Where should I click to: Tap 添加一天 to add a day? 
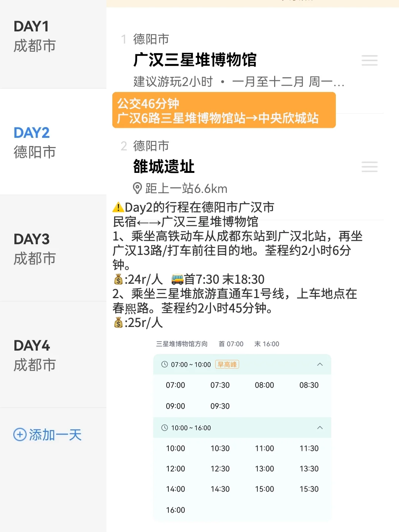click(47, 435)
